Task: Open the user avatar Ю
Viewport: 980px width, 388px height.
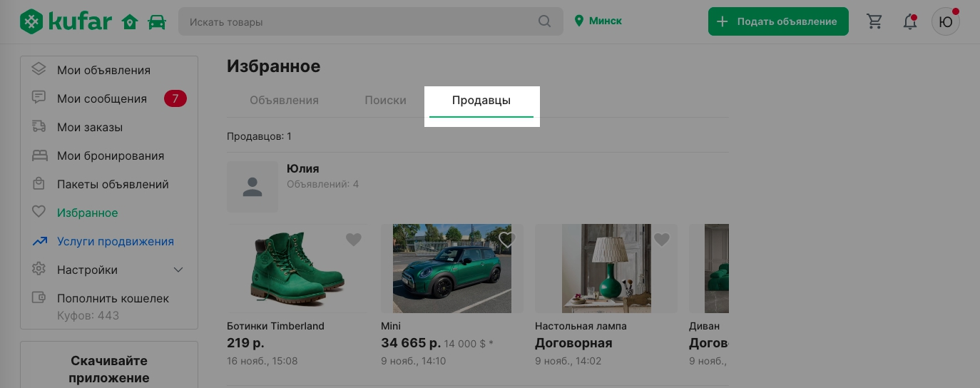Action: [x=946, y=21]
